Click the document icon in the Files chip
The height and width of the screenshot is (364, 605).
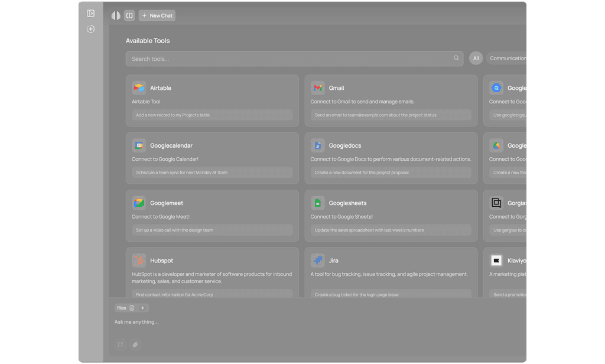click(132, 308)
